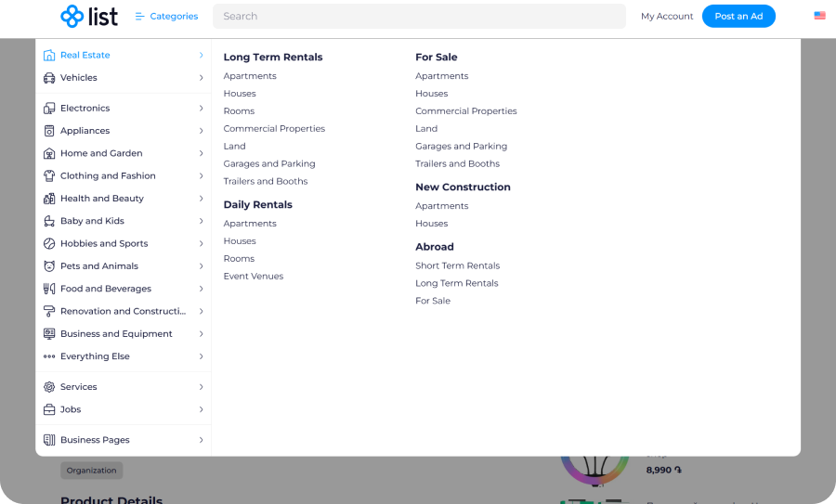This screenshot has height=504, width=836.
Task: Click the Real Estate house icon
Action: coord(49,55)
